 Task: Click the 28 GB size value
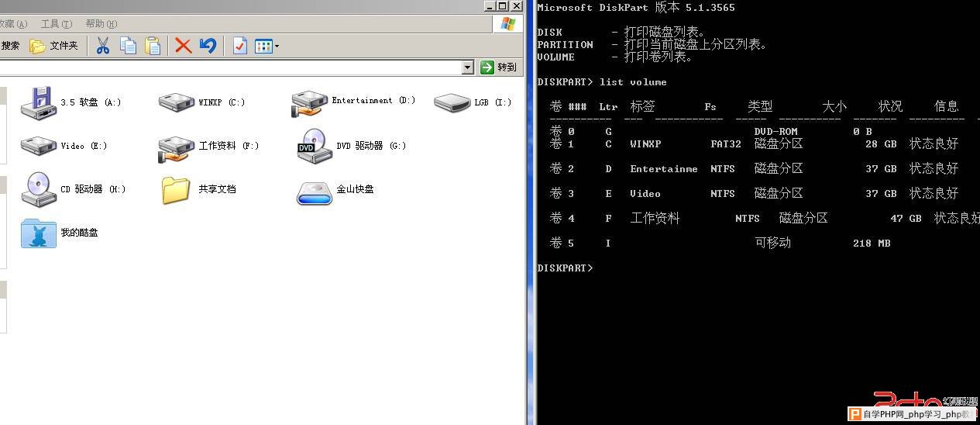(881, 143)
